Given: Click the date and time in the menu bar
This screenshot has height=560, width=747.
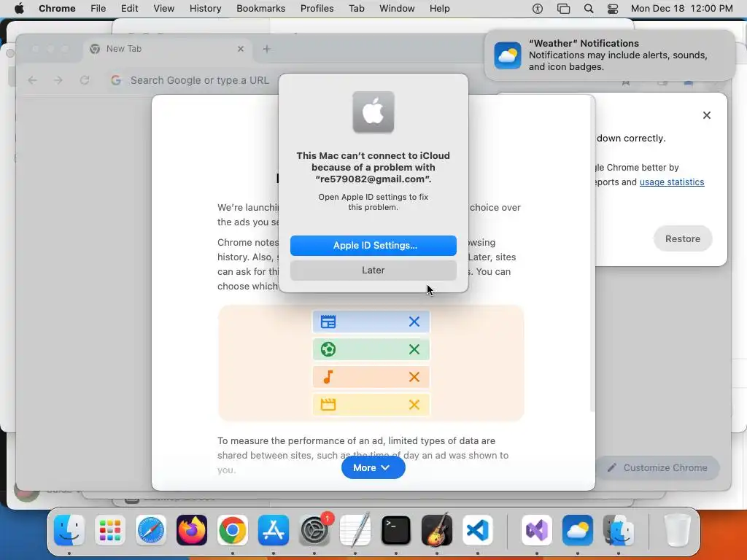Looking at the screenshot, I should tap(682, 9).
